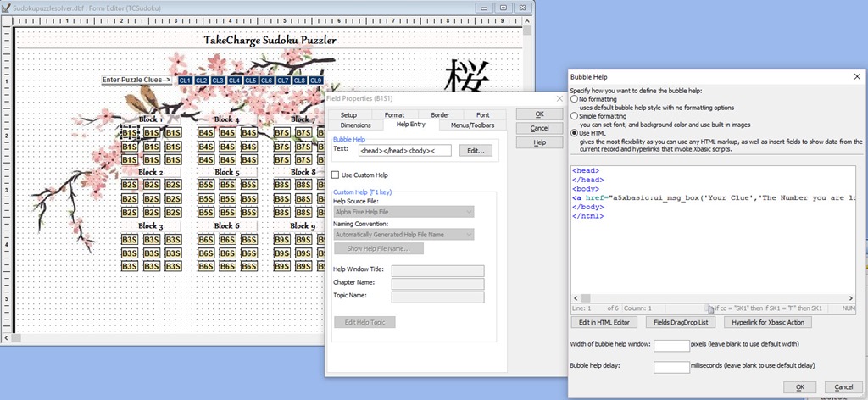The height and width of the screenshot is (400, 868).
Task: Select the CL1 clue field
Action: click(186, 81)
